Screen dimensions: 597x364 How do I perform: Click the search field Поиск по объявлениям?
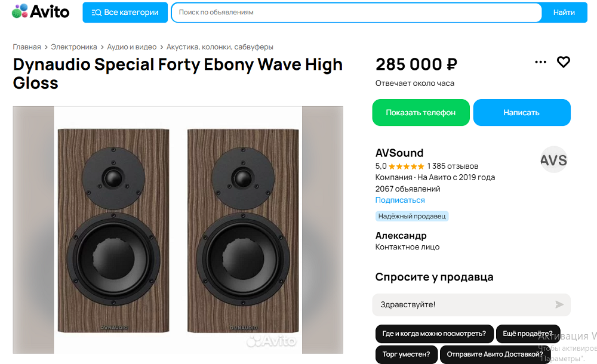point(356,13)
